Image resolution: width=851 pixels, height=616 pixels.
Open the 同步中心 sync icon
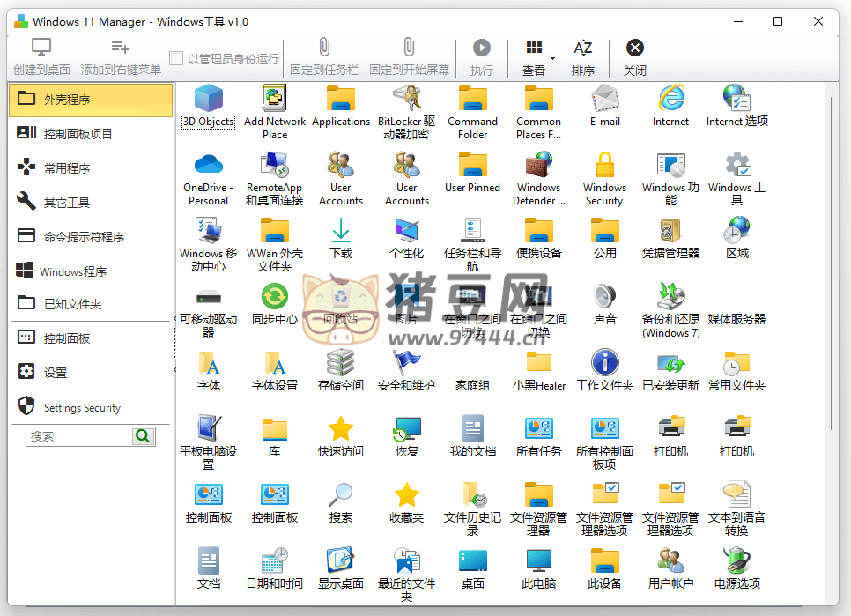[275, 296]
